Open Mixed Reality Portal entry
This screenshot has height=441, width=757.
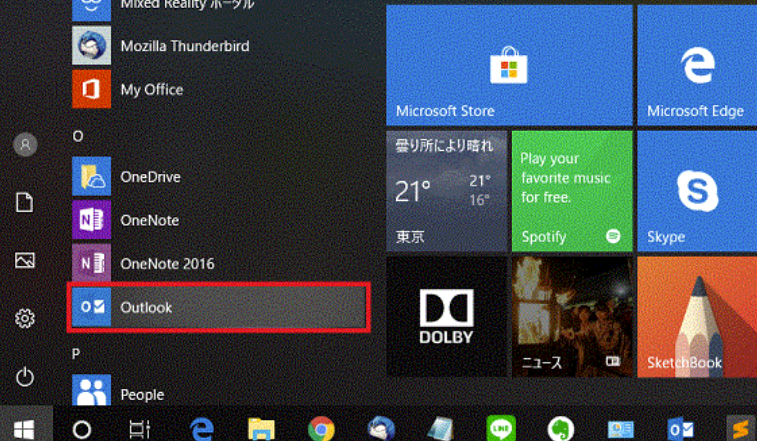219,10
